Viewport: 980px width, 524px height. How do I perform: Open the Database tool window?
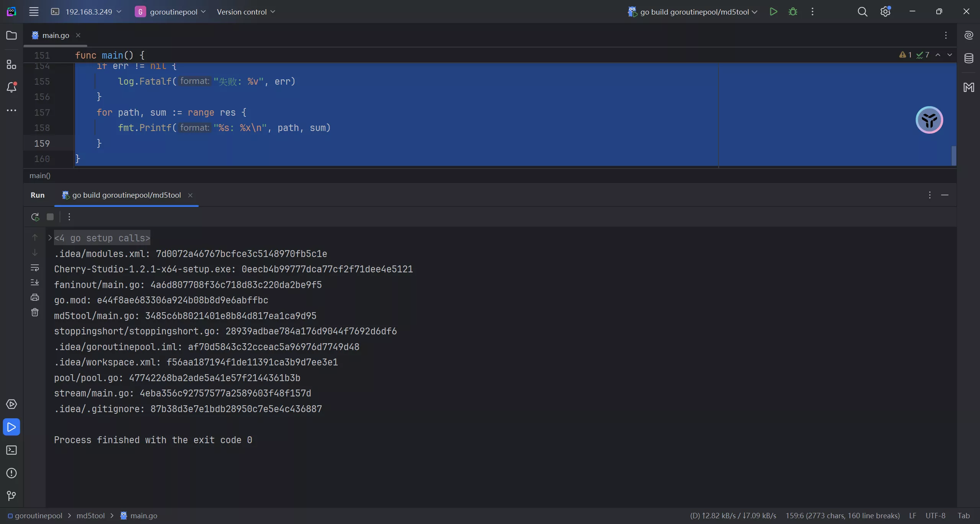pos(969,58)
